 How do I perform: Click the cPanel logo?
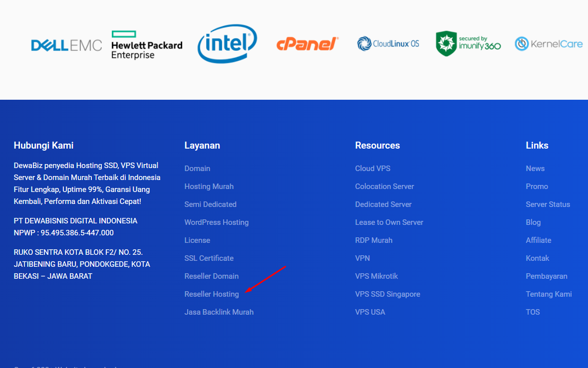click(307, 44)
